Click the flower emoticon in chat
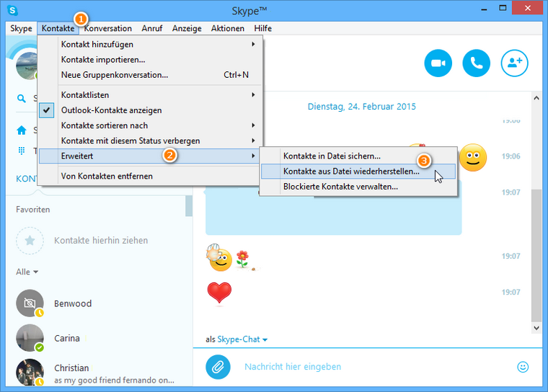This screenshot has width=548, height=392. click(x=242, y=259)
